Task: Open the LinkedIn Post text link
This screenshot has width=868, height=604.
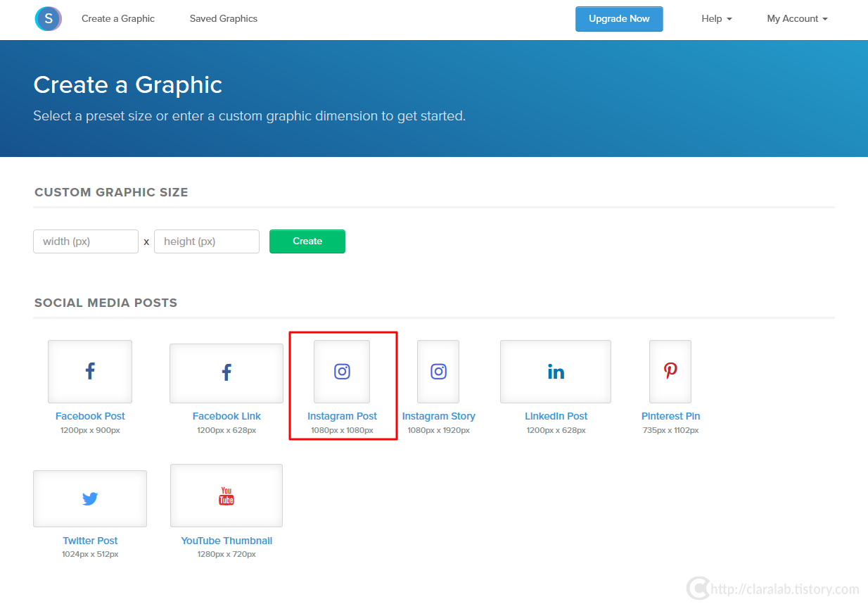Action: pyautogui.click(x=556, y=416)
